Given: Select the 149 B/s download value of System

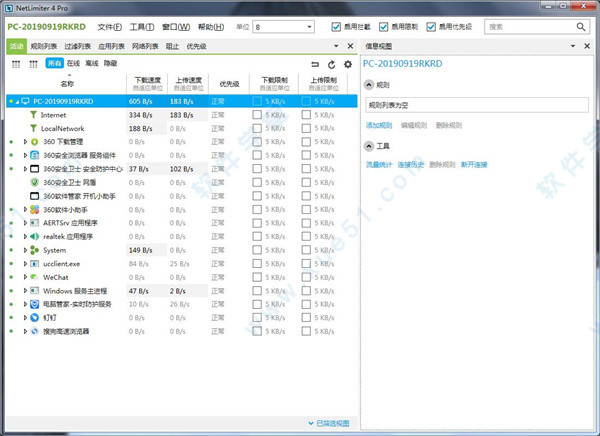Looking at the screenshot, I should (140, 250).
